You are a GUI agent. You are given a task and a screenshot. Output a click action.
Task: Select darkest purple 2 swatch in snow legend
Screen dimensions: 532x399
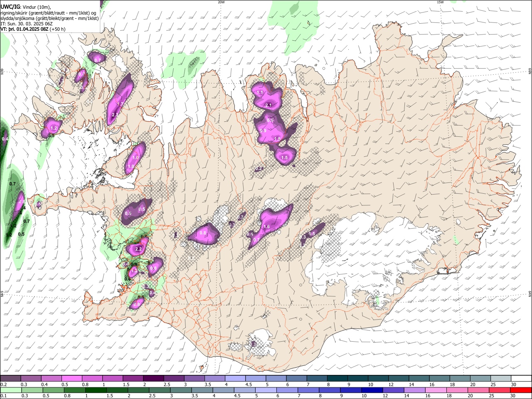(x=153, y=379)
